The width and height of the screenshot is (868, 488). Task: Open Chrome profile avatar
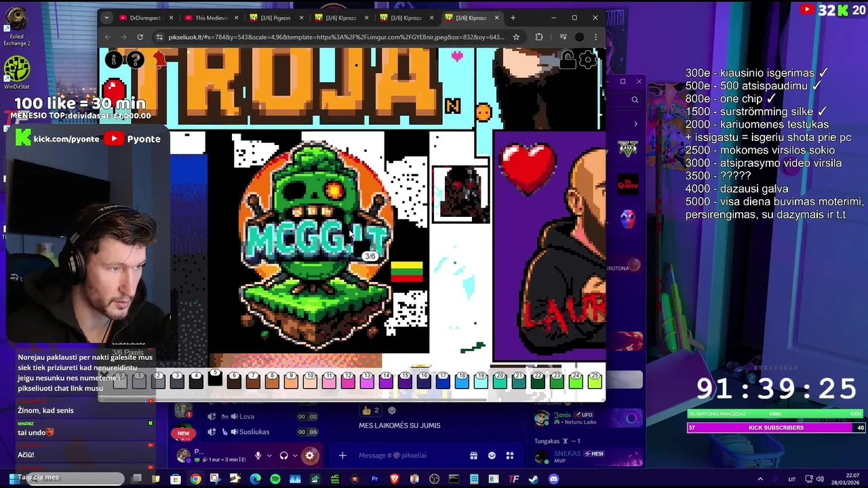(x=579, y=37)
